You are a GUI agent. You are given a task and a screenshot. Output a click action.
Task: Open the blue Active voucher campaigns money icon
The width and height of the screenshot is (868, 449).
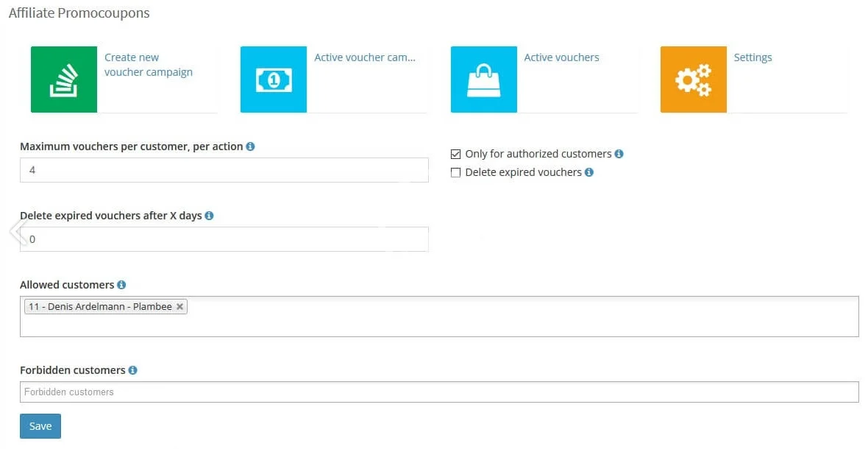pyautogui.click(x=274, y=79)
